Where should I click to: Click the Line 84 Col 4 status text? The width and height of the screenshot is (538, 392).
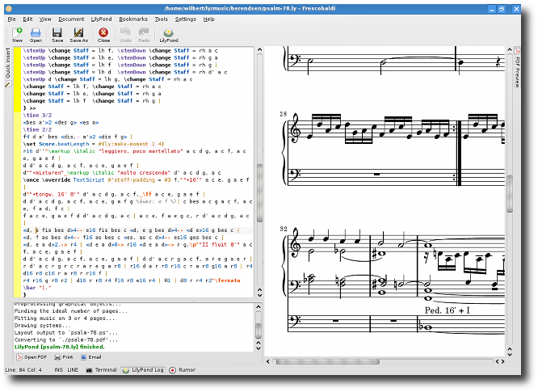[x=23, y=370]
